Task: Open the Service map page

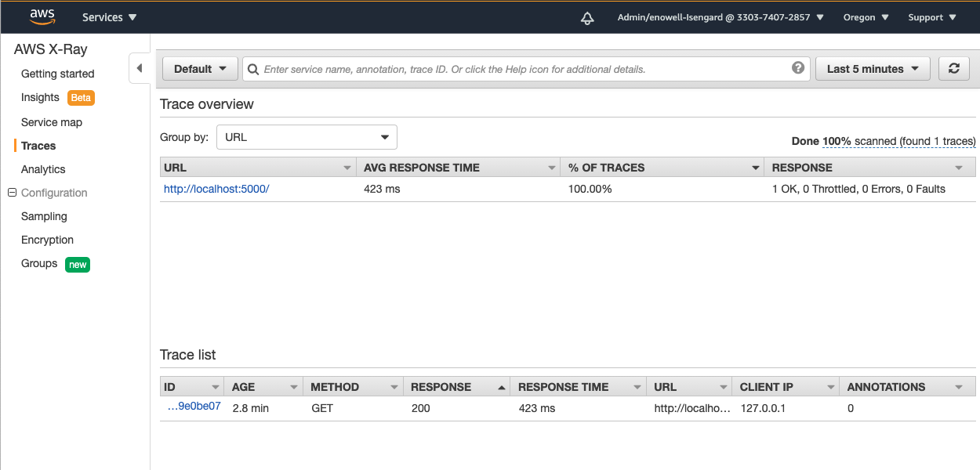Action: click(x=52, y=122)
